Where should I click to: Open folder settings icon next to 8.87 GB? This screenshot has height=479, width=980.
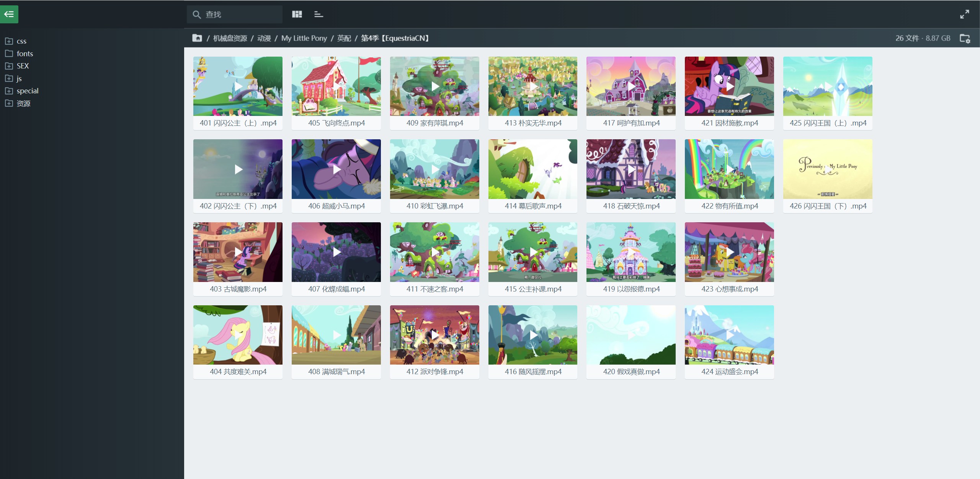tap(965, 38)
